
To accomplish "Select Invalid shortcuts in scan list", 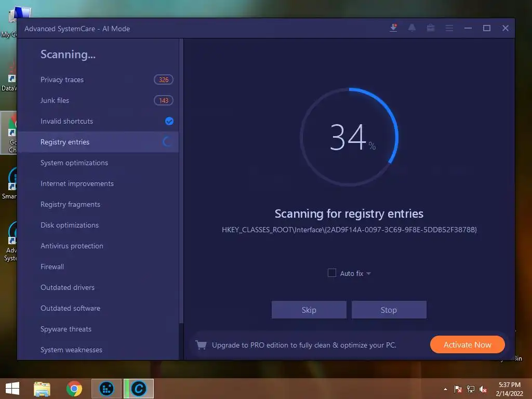I will pos(98,121).
